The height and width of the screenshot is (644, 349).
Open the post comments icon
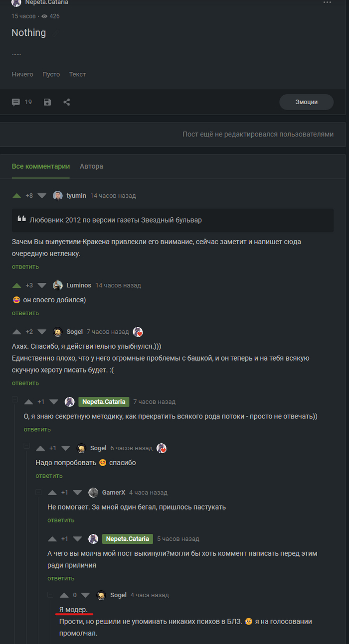tap(16, 102)
